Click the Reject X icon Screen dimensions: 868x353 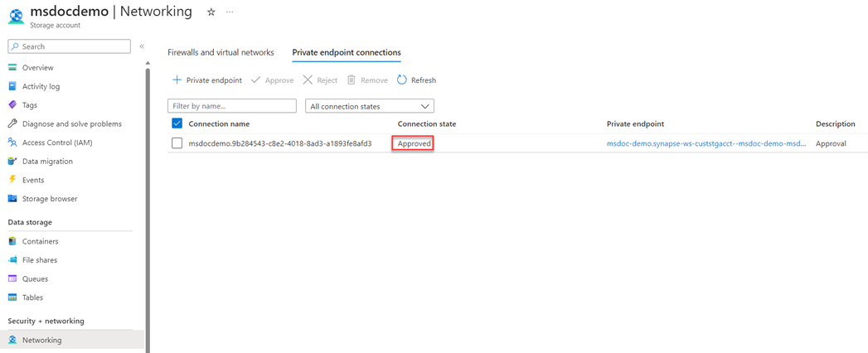tap(308, 80)
